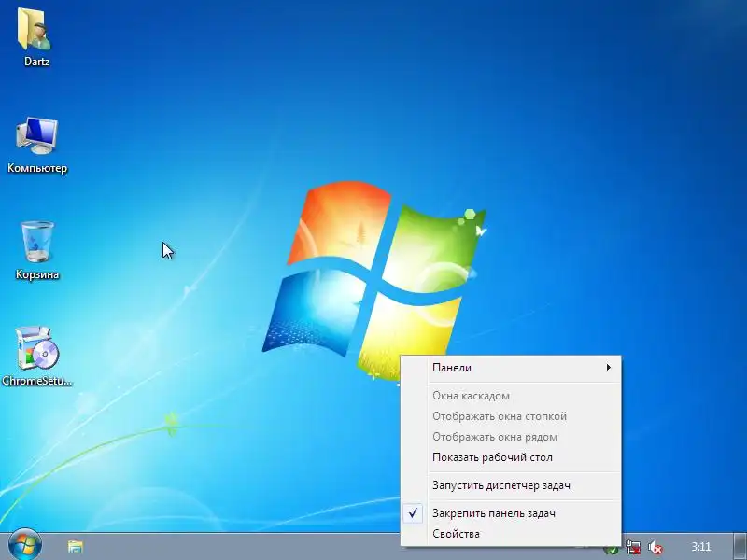Click the Отображать окна рядом entry
Image resolution: width=747 pixels, height=560 pixels.
point(511,437)
